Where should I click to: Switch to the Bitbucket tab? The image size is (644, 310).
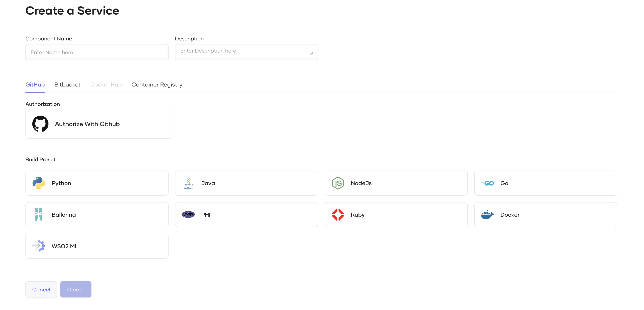[x=67, y=84]
